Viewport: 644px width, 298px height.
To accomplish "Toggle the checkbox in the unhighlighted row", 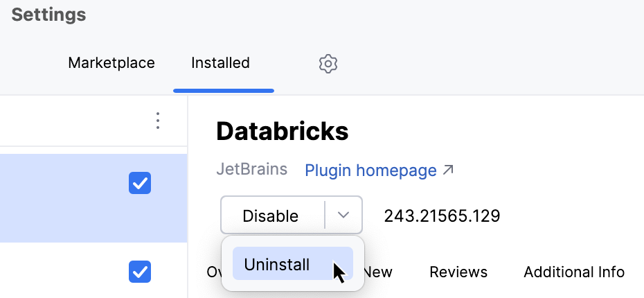I will [140, 272].
